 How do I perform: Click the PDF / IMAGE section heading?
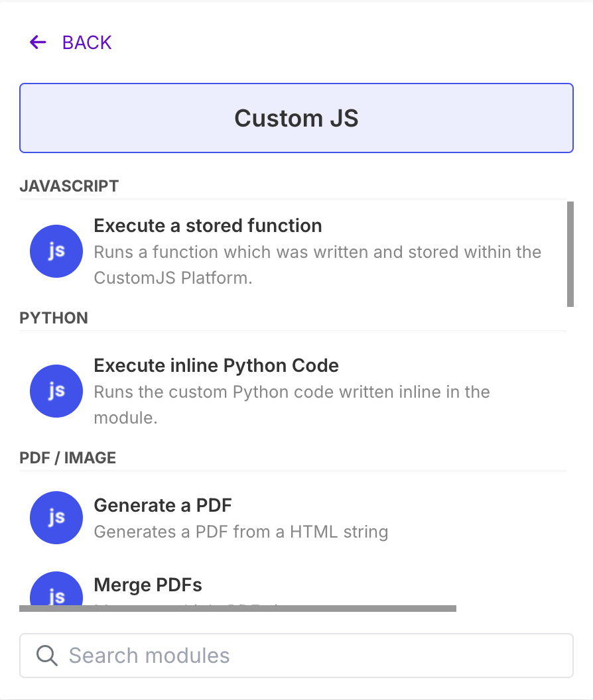(x=68, y=457)
